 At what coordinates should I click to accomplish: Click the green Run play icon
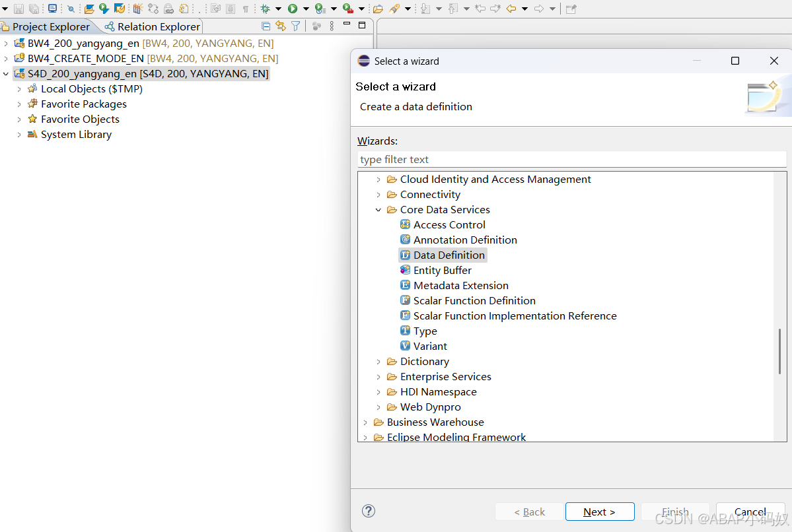pyautogui.click(x=293, y=9)
